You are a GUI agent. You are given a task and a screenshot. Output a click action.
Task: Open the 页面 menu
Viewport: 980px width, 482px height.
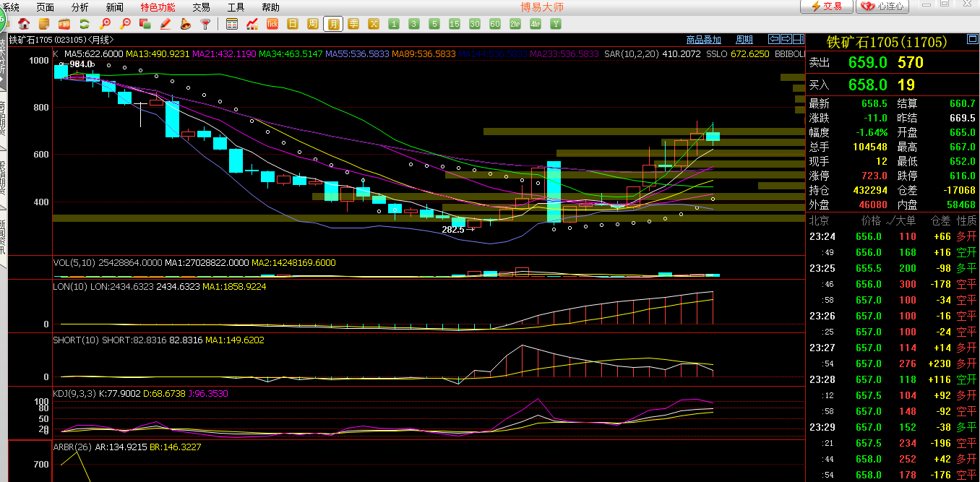46,7
